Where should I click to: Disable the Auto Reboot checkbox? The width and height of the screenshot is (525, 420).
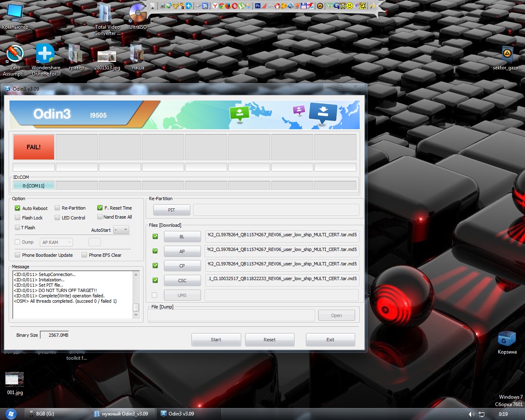(18, 208)
